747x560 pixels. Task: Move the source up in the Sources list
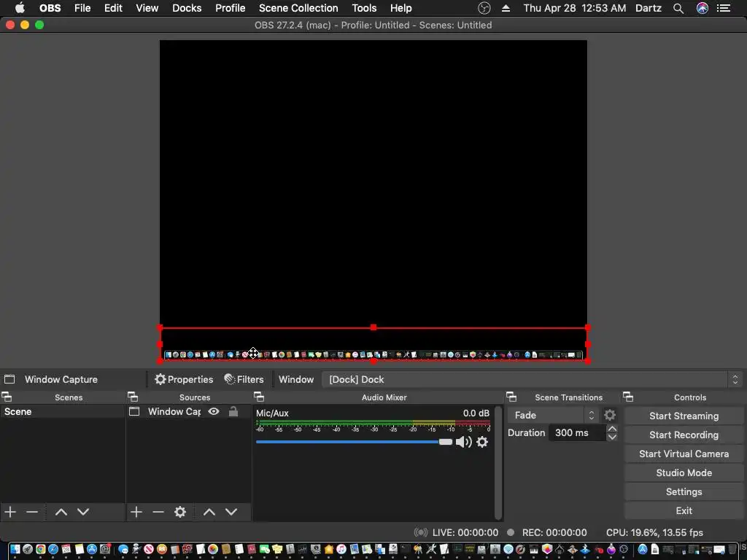click(209, 512)
